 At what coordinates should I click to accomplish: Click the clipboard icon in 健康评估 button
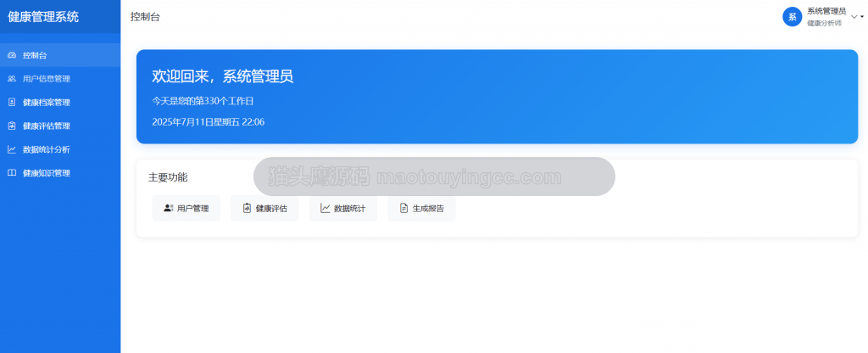coord(247,209)
